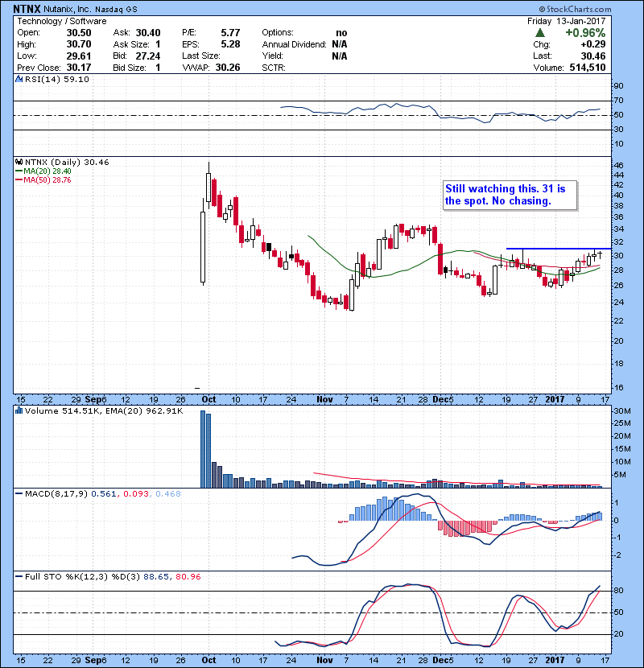
Task: Click the RSI indicator icon beside RSI(14)
Action: [x=19, y=79]
